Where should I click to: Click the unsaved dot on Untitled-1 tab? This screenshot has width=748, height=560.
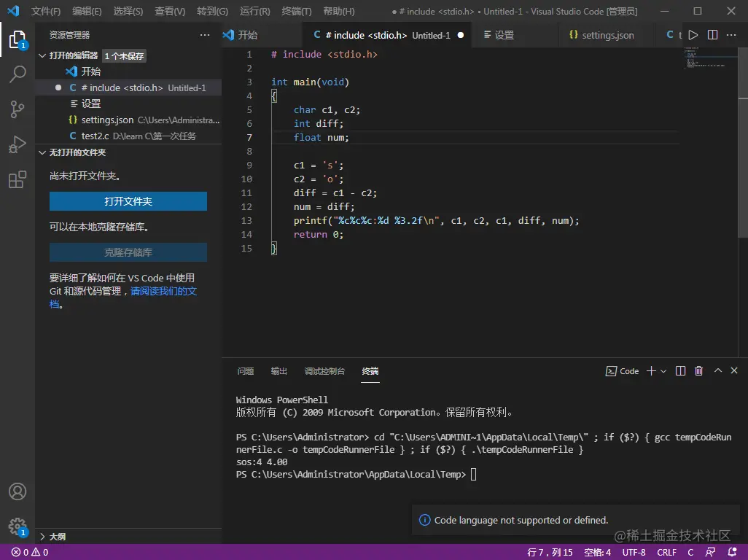click(x=460, y=35)
